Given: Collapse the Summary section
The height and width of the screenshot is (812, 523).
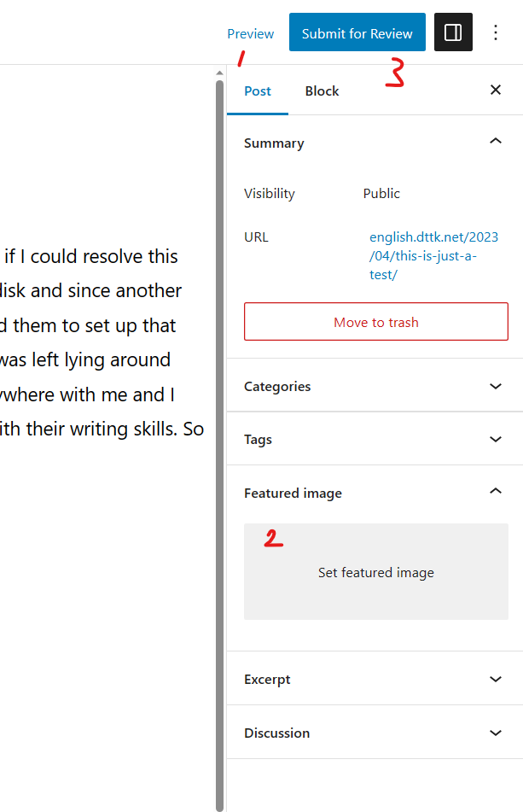Looking at the screenshot, I should (496, 143).
